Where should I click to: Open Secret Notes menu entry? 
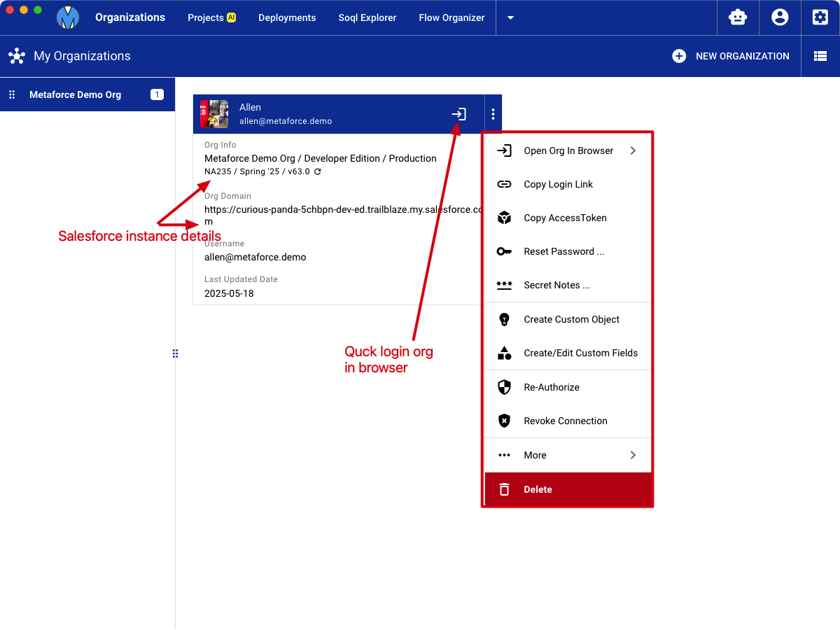pos(568,285)
